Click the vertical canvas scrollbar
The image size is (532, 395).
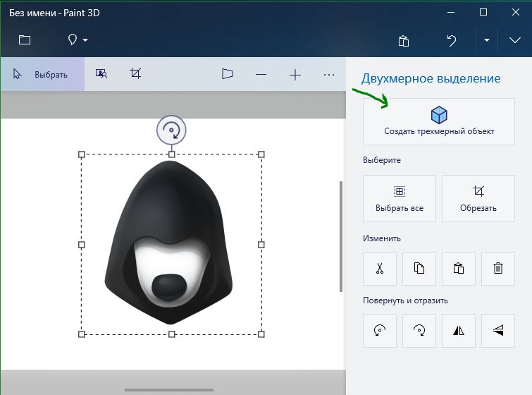[341, 236]
